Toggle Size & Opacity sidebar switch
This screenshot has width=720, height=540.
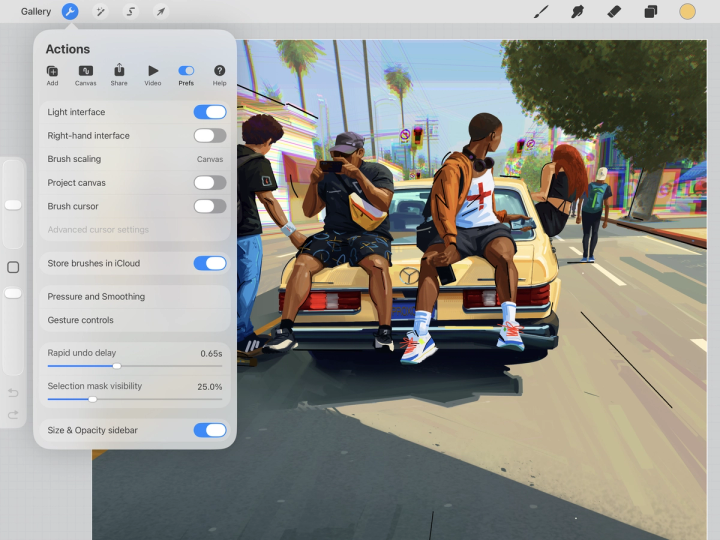coord(210,430)
